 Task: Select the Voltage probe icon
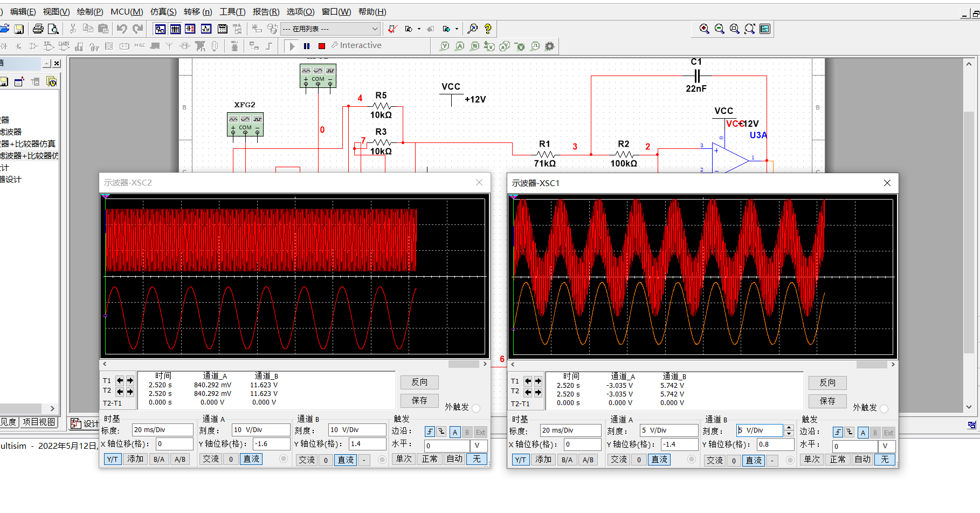pos(444,46)
